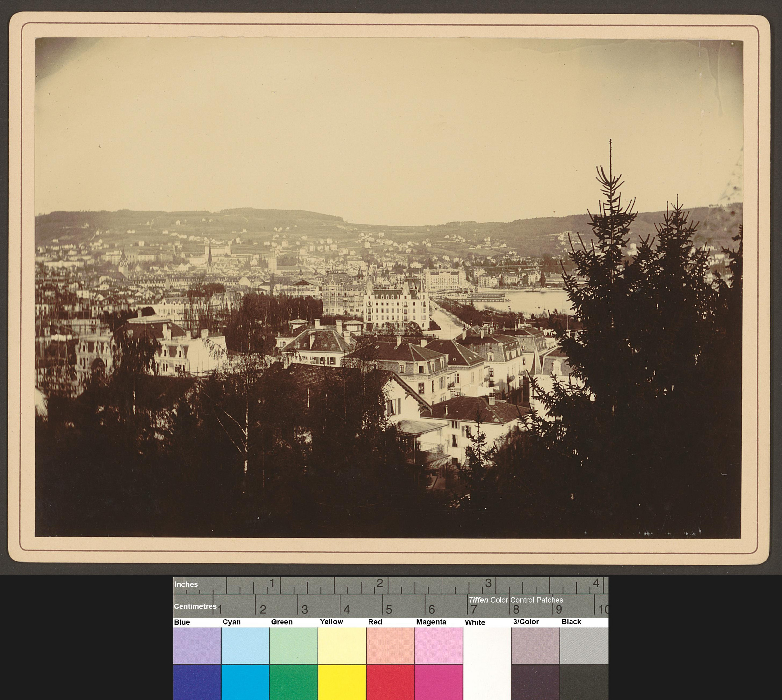Click the "Inches" ruler label
The width and height of the screenshot is (782, 700).
(x=186, y=584)
